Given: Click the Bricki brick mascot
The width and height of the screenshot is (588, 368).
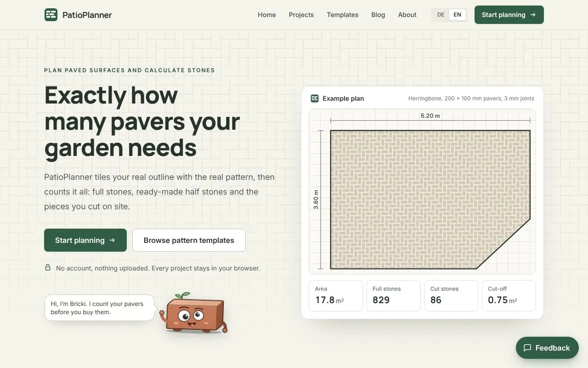Looking at the screenshot, I should tap(194, 313).
